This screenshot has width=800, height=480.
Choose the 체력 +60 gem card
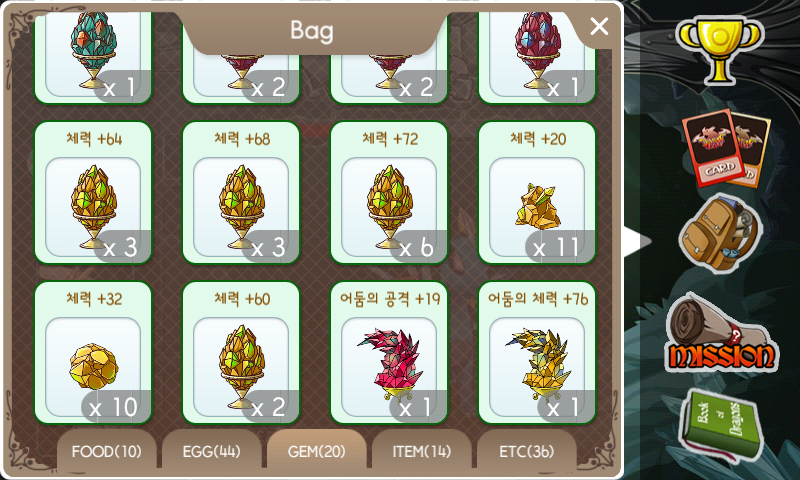241,353
